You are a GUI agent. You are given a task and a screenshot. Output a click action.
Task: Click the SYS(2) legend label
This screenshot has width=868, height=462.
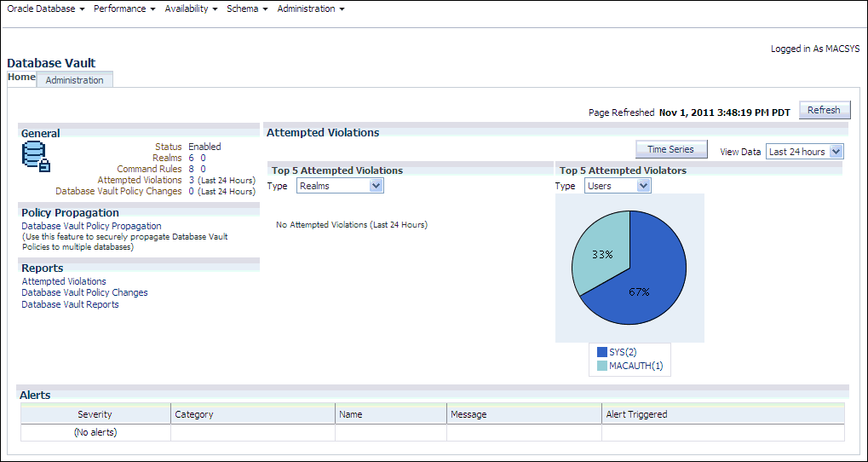click(x=623, y=352)
